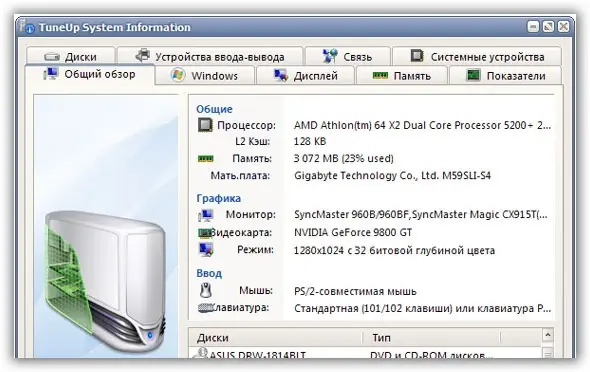Open the Диски tab
590x372 pixels.
point(70,56)
